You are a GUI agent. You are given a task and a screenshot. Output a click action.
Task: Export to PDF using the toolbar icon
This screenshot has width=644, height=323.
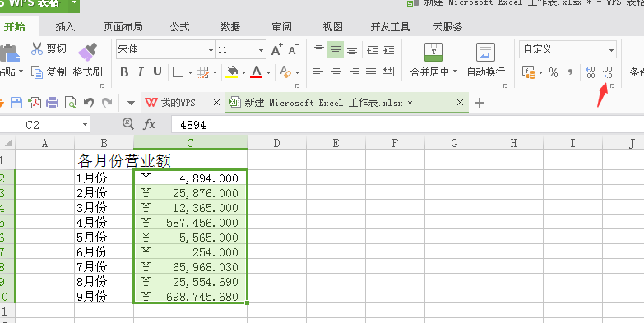tap(35, 102)
